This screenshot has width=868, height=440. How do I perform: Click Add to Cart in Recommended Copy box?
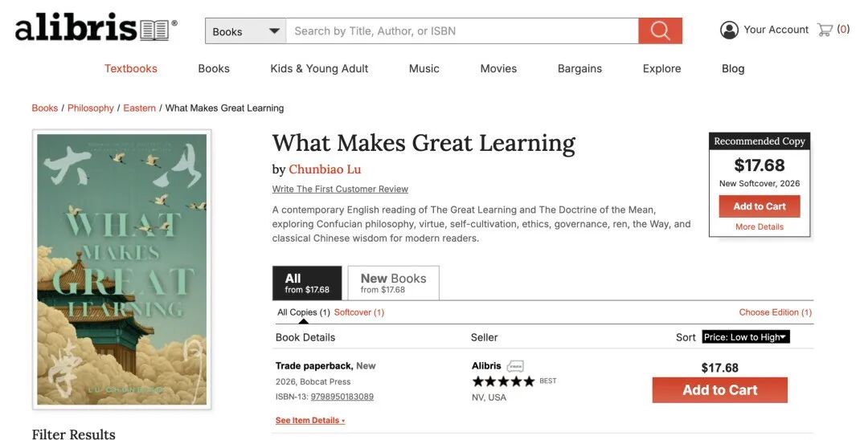[x=759, y=206]
